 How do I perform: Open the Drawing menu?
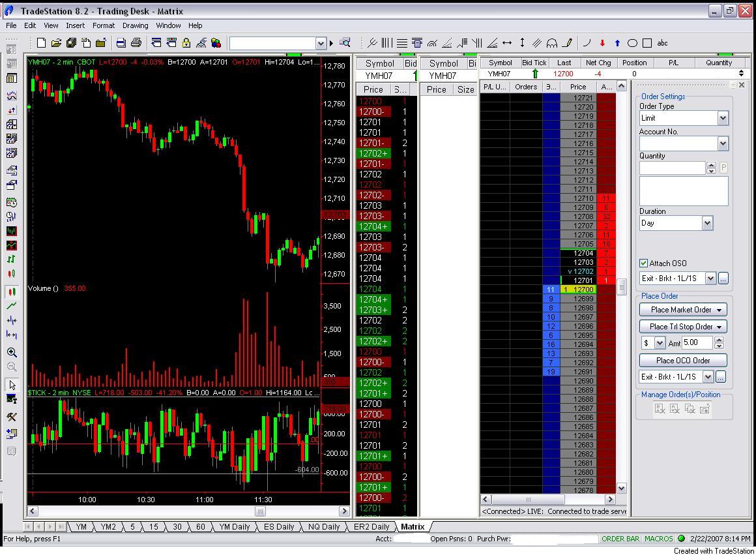click(x=136, y=25)
